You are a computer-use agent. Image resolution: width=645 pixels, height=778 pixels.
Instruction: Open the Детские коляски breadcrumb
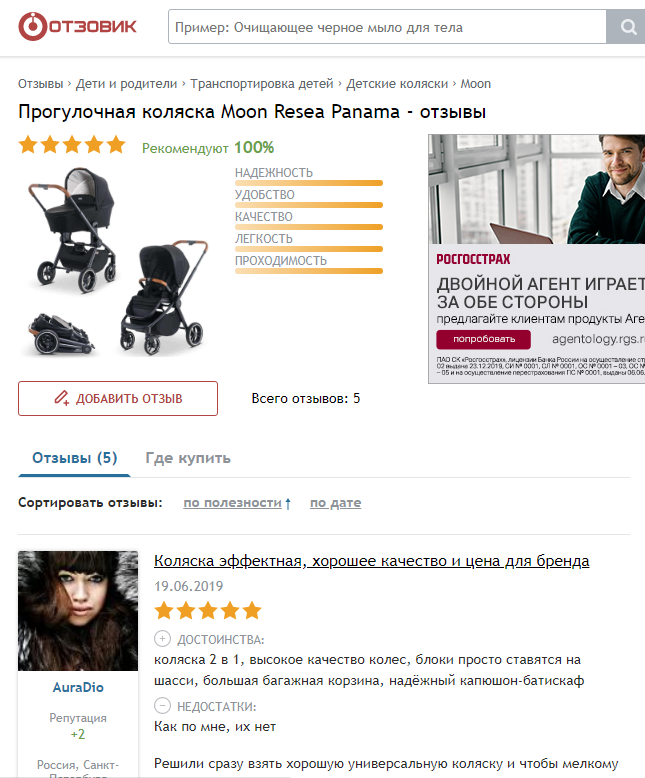[x=397, y=84]
